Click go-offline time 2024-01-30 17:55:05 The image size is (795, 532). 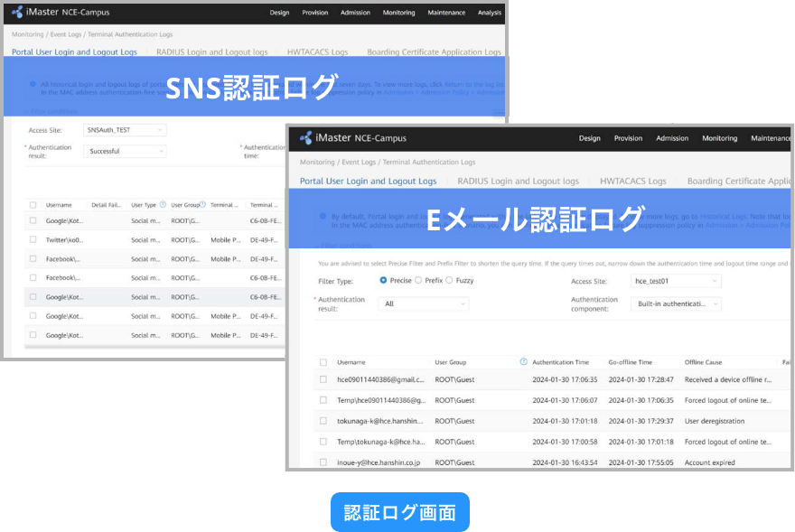click(641, 462)
